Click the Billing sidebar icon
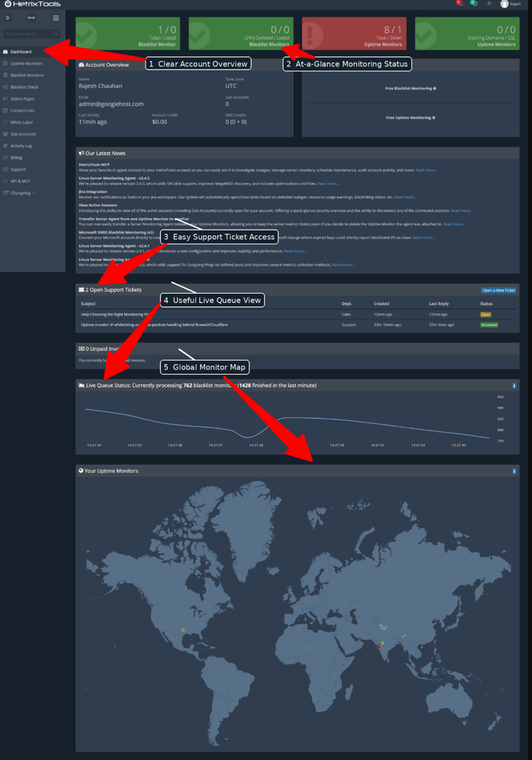 (x=5, y=157)
